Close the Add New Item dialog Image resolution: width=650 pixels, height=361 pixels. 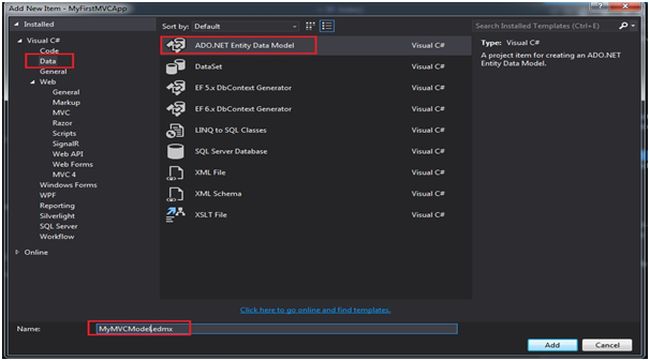click(x=625, y=6)
